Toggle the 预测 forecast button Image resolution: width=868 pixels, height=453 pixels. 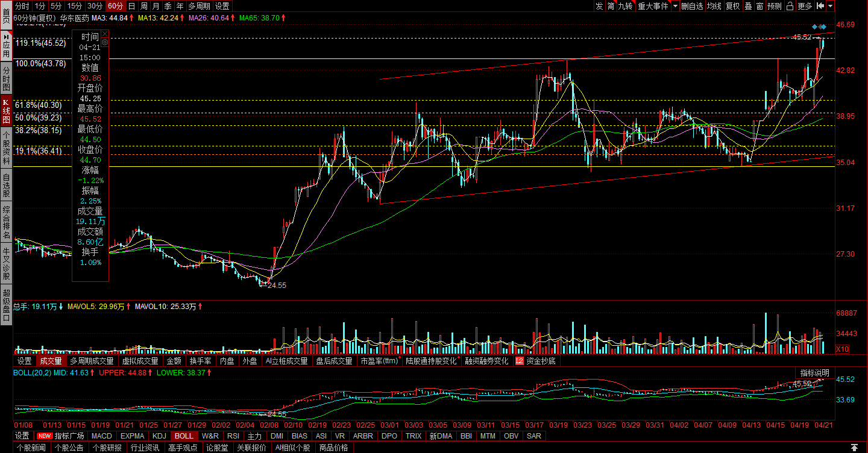pos(775,6)
